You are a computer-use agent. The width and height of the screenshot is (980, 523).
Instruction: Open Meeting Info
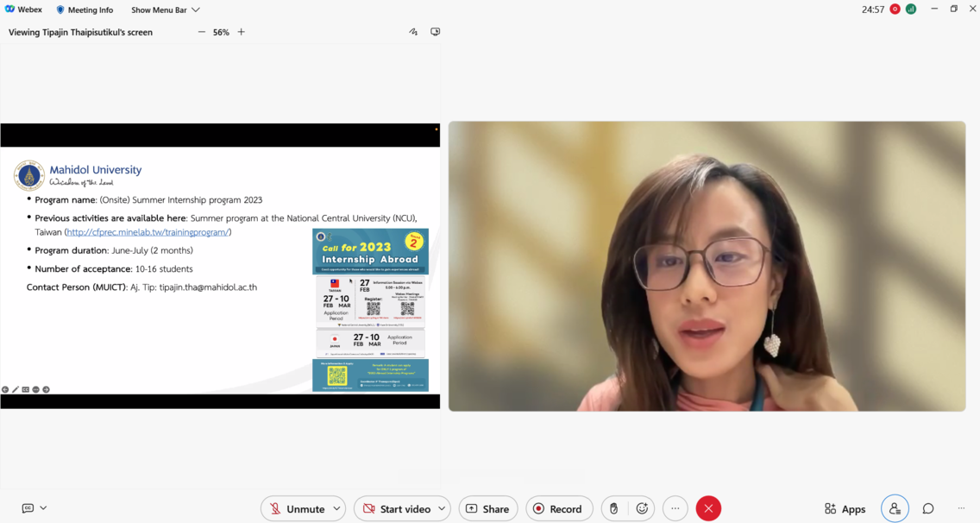85,9
